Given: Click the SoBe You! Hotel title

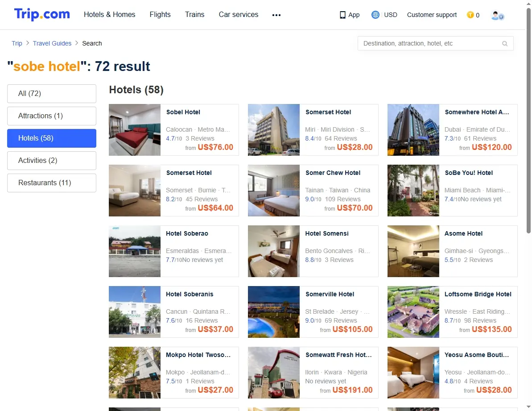Looking at the screenshot, I should point(469,173).
